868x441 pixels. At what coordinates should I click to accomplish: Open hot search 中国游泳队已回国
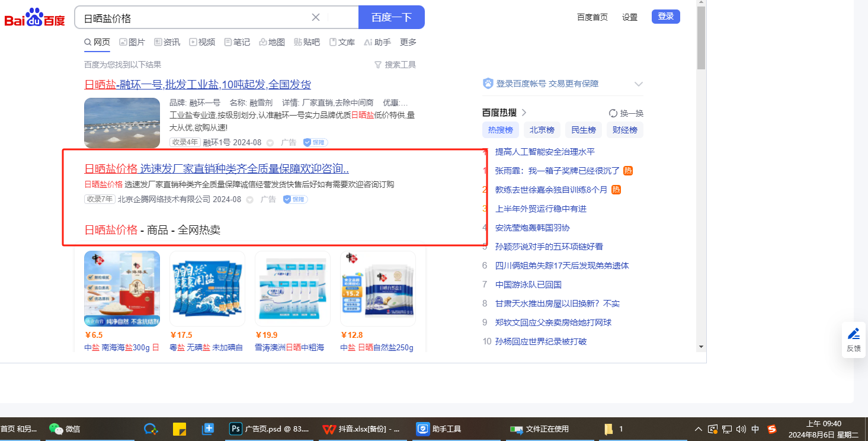[x=529, y=285]
